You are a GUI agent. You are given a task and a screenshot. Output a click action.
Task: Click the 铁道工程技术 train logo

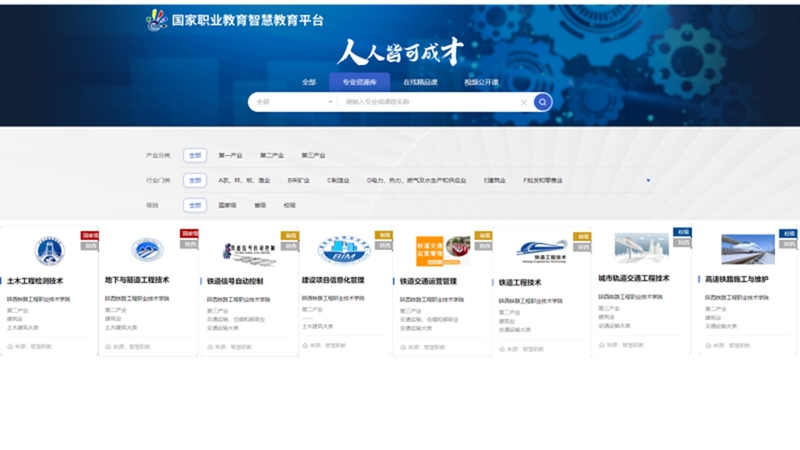(541, 250)
